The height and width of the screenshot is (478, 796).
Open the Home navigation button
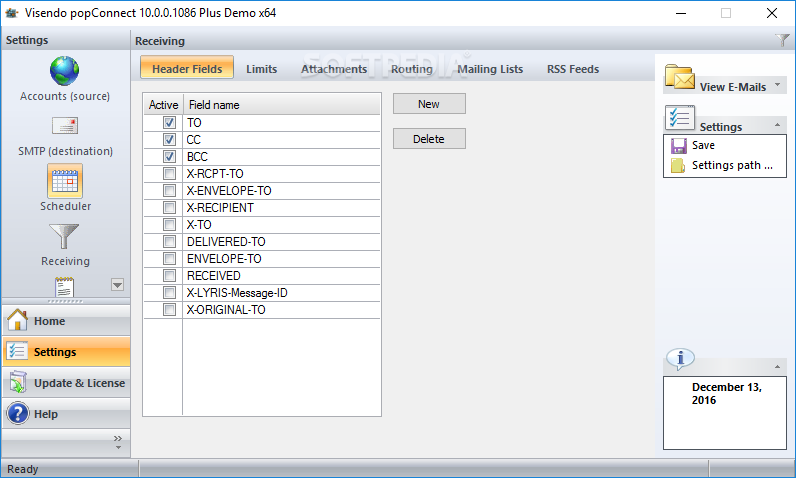(x=66, y=320)
